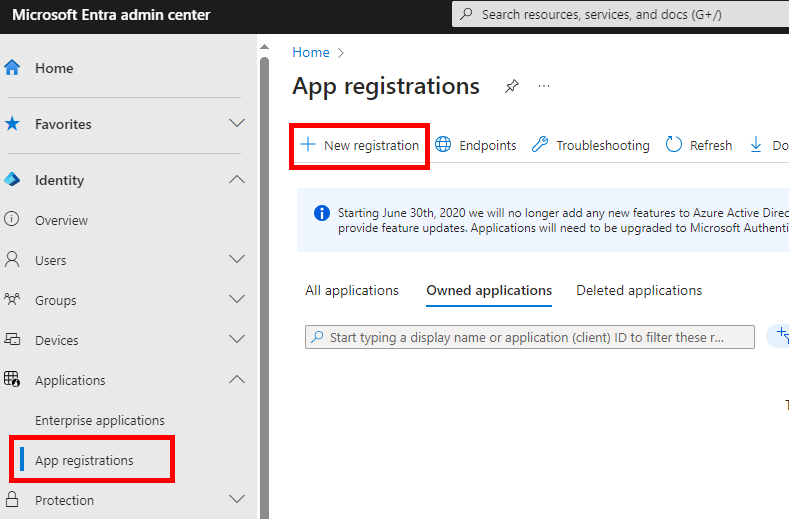Viewport: 789px width, 519px height.
Task: Open the ellipsis more options menu
Action: [544, 87]
